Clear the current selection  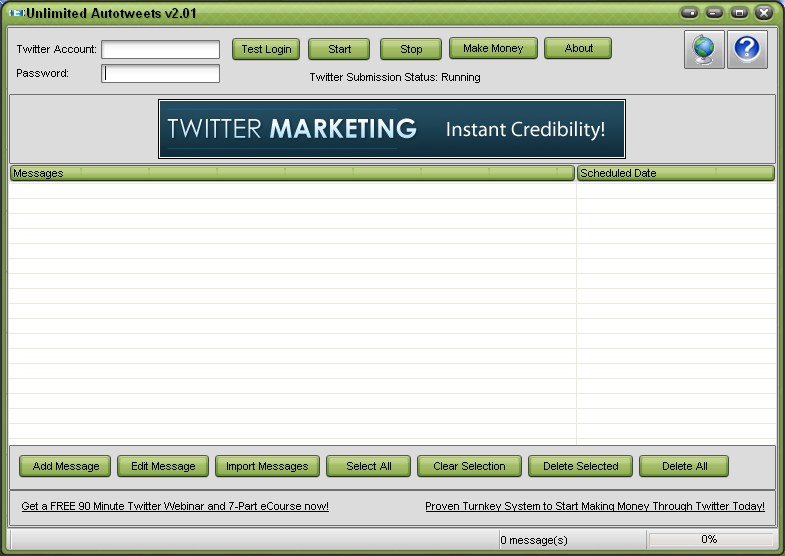click(469, 466)
